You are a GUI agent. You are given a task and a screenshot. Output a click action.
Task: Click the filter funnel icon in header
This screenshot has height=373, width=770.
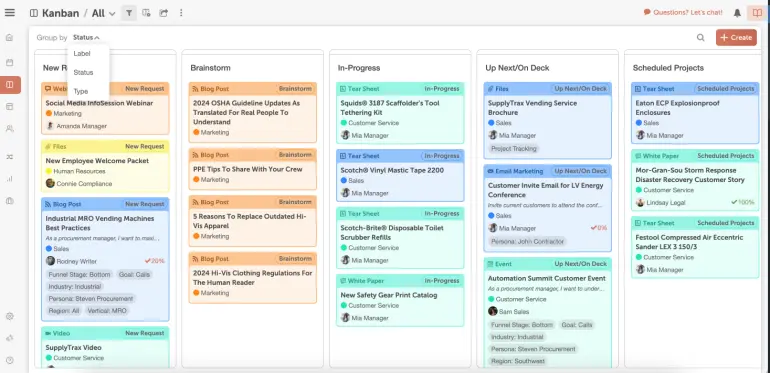point(129,13)
